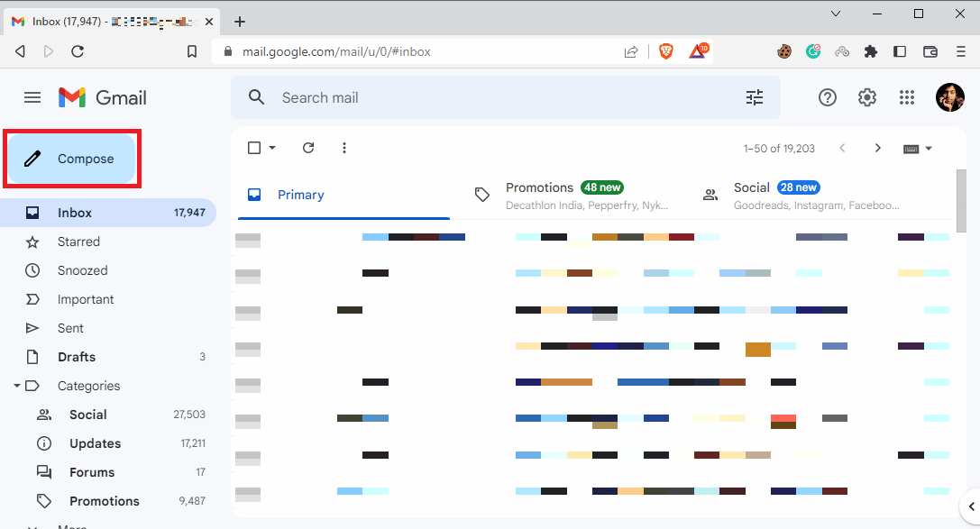Open Gmail Support help icon
Image resolution: width=980 pixels, height=529 pixels.
(x=827, y=97)
